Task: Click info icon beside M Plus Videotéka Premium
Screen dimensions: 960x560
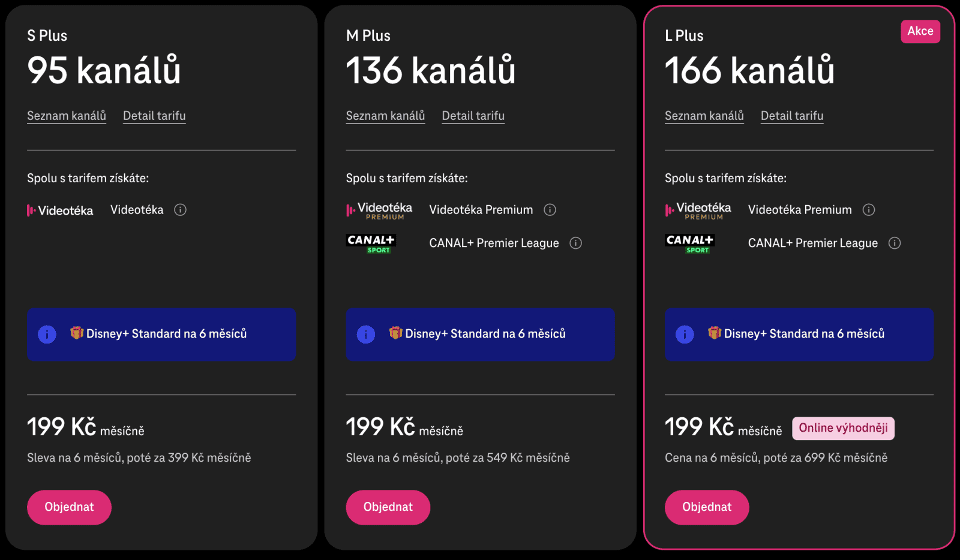Action: [x=550, y=210]
